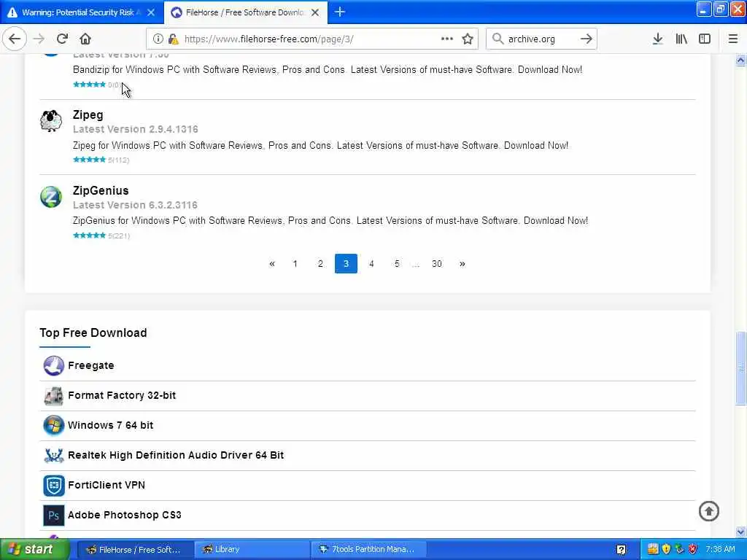Viewport: 747px width, 560px height.
Task: Click the Zipeg star rating
Action: click(x=90, y=160)
